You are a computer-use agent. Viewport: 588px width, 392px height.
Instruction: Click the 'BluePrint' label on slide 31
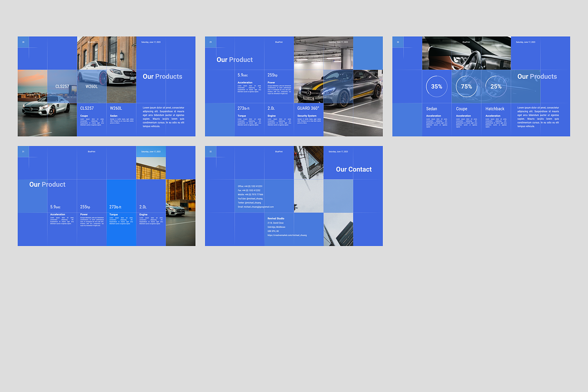point(92,152)
